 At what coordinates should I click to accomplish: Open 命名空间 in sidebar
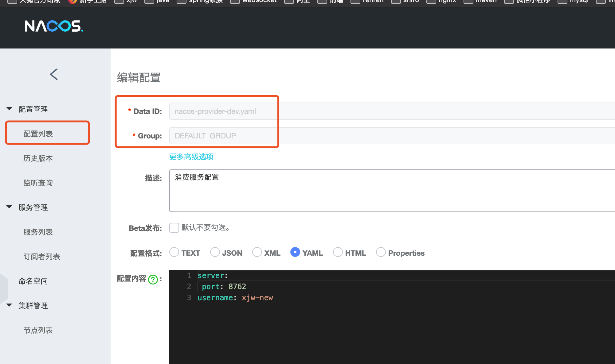click(x=33, y=281)
